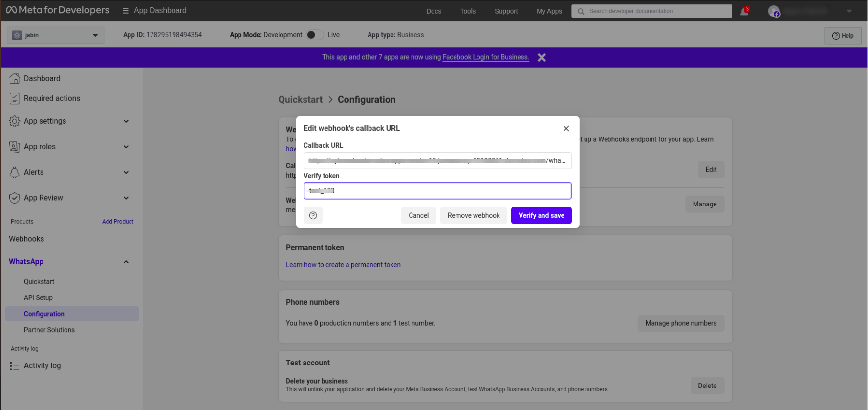Open My Apps
Screen dimensions: 868x410
point(549,11)
